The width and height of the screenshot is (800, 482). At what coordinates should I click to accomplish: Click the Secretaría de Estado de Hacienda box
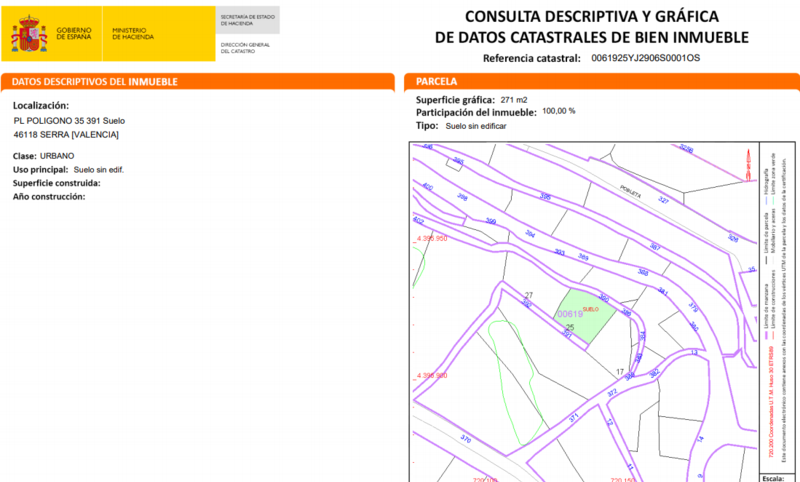tap(248, 19)
